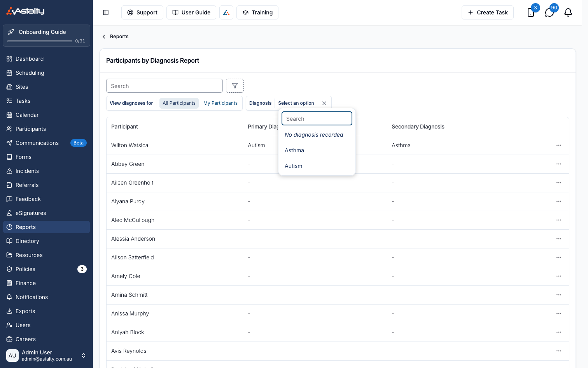Open Users in sidebar
Image resolution: width=588 pixels, height=368 pixels.
click(46, 325)
